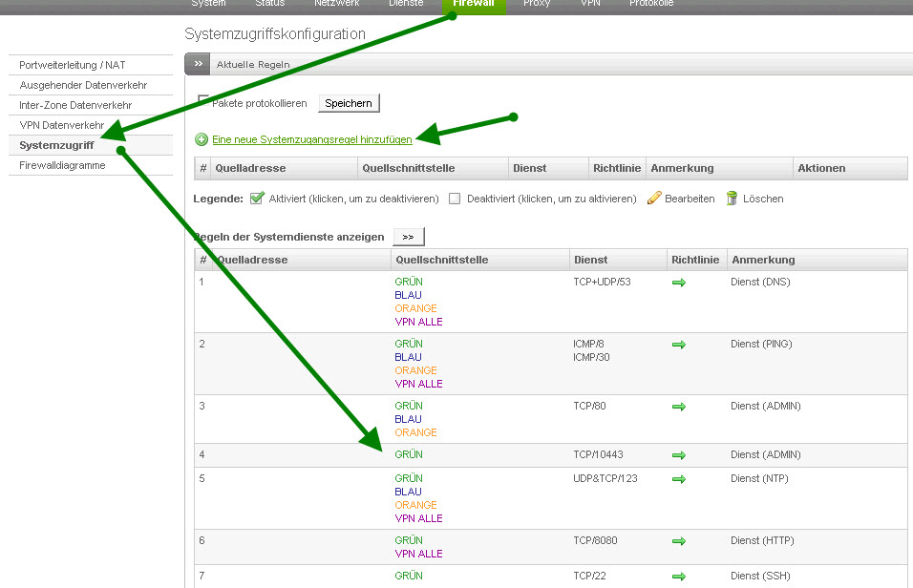Viewport: 913px width, 588px height.
Task: Collapse the Aktuelle Regeln panel arrow
Action: (x=197, y=64)
